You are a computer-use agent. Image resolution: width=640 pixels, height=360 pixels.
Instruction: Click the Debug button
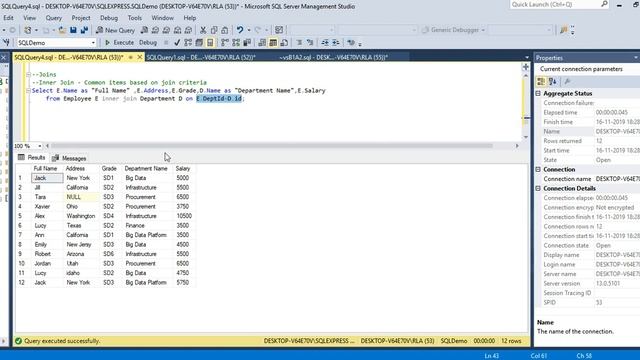[x=148, y=42]
